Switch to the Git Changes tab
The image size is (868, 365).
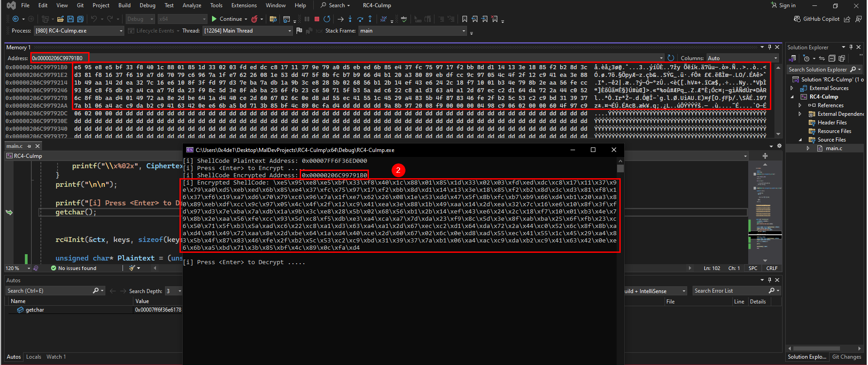(x=847, y=357)
